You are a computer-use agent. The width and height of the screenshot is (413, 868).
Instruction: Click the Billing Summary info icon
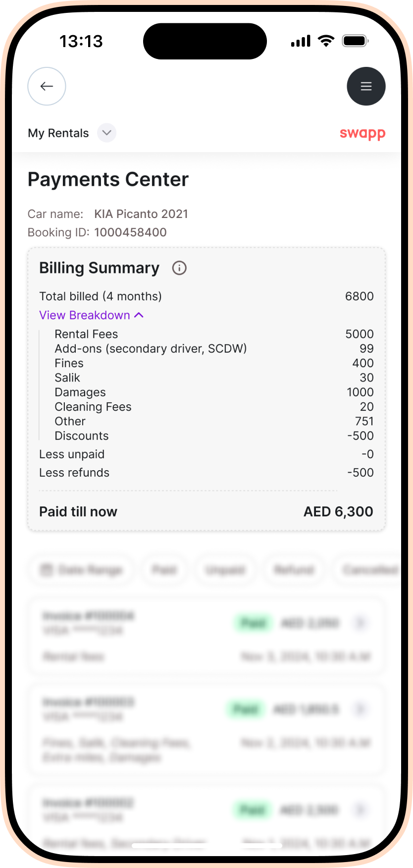(x=179, y=268)
